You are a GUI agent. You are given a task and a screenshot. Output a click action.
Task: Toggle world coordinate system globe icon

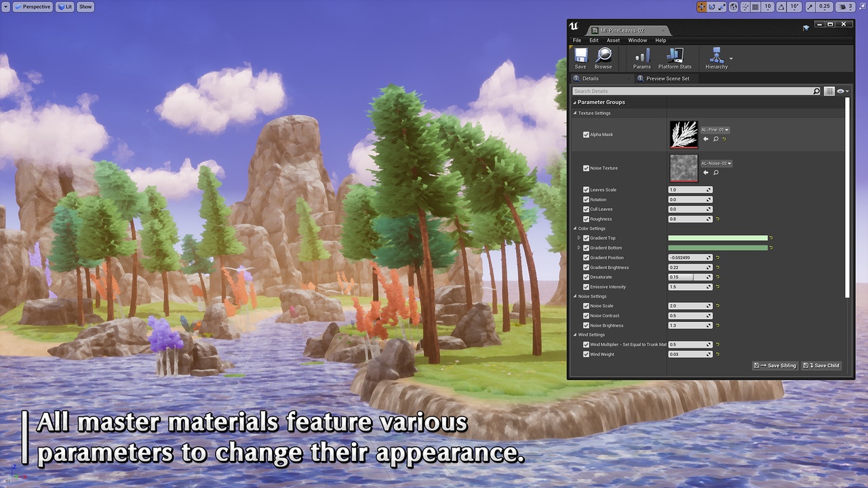(x=734, y=7)
